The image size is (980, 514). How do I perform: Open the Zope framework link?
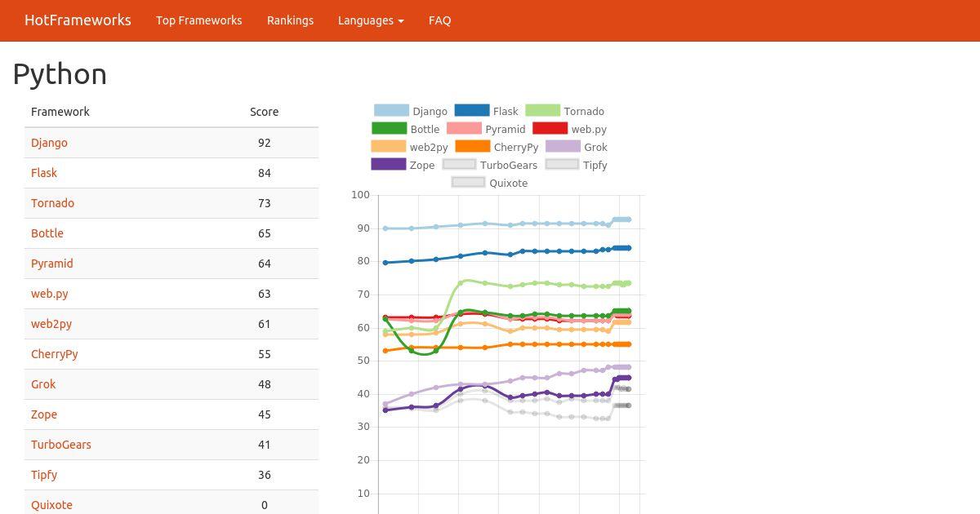(x=44, y=414)
